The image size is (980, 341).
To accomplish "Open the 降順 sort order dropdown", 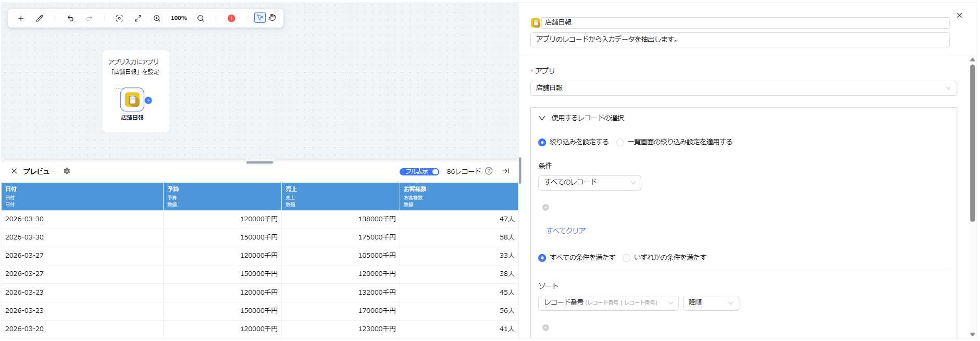I will 711,303.
